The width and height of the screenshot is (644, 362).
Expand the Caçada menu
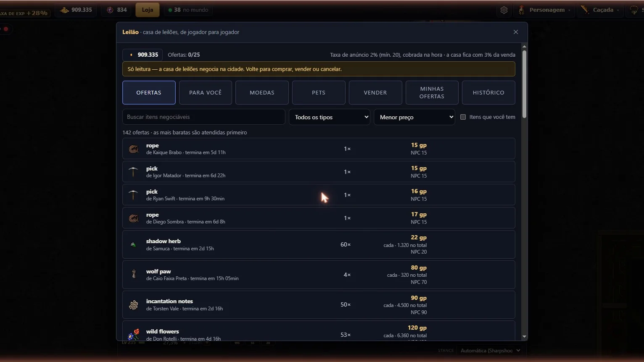pyautogui.click(x=600, y=10)
